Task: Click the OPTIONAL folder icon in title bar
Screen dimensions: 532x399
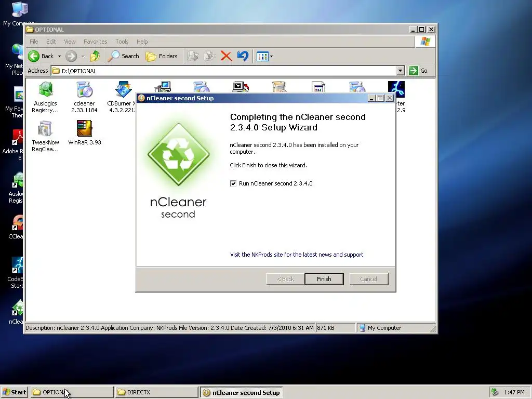Action: click(30, 30)
